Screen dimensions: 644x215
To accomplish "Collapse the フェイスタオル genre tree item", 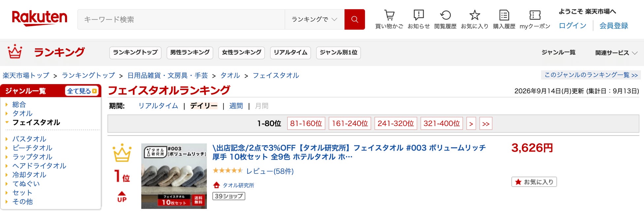I will [x=7, y=122].
